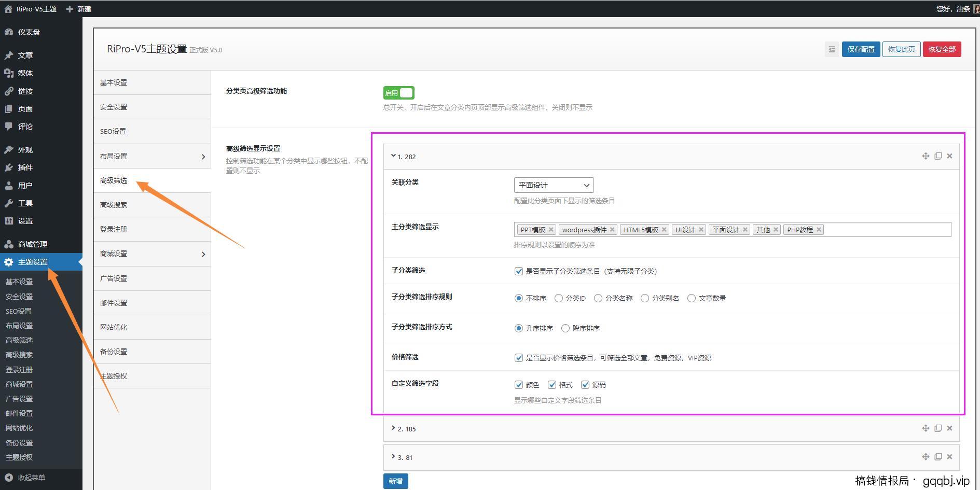
Task: Uncheck the 价格筛选 checkbox
Action: [x=519, y=357]
